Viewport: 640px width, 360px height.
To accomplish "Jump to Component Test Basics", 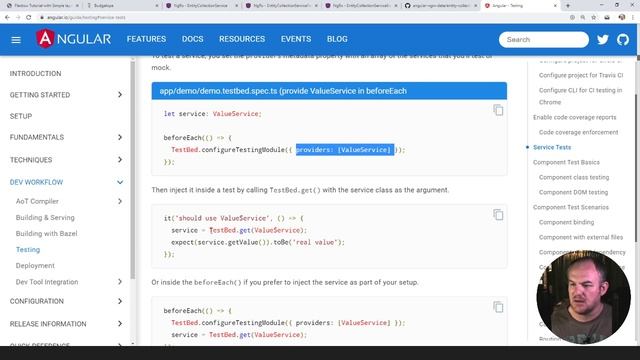I will 566,162.
